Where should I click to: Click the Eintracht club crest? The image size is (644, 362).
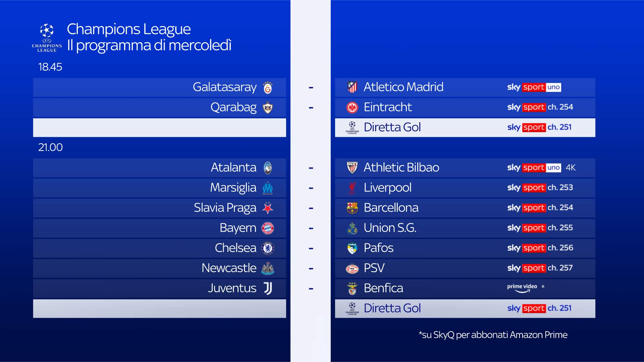352,108
